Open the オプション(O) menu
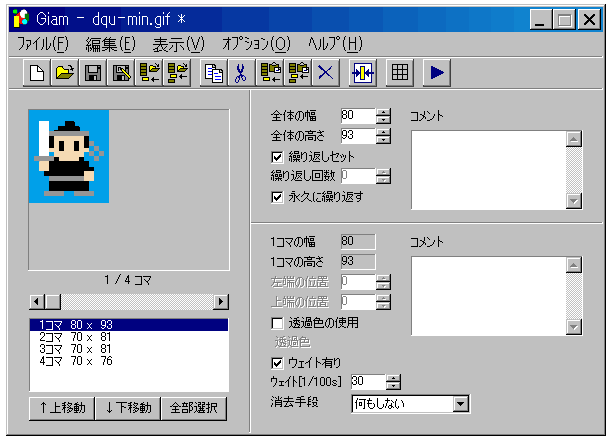The width and height of the screenshot is (609, 440). (256, 44)
